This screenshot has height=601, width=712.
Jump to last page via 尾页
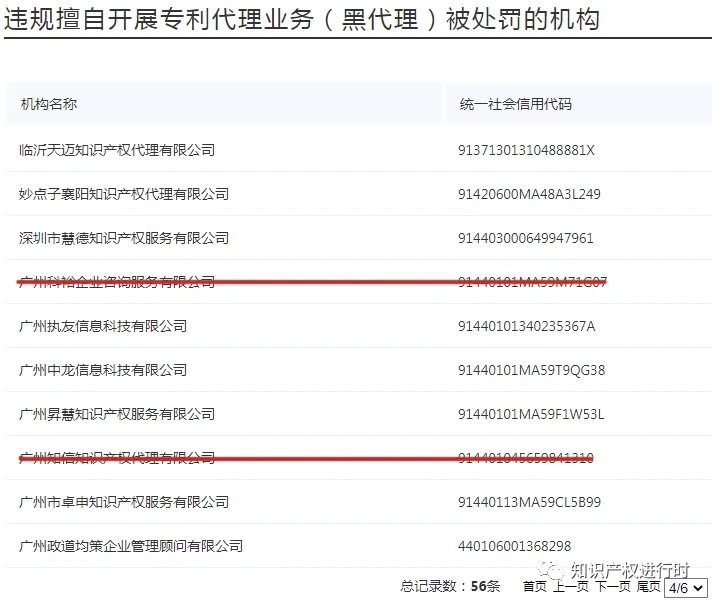[x=648, y=586]
